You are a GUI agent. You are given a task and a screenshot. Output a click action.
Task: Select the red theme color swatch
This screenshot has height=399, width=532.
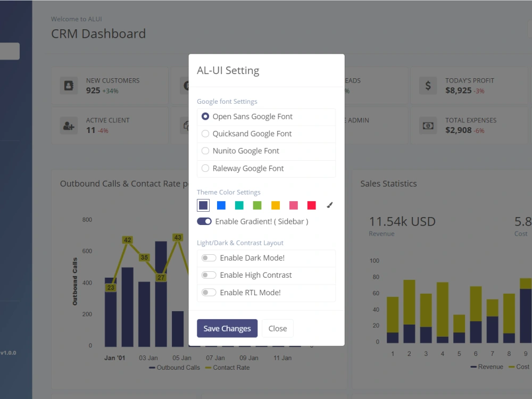point(311,205)
